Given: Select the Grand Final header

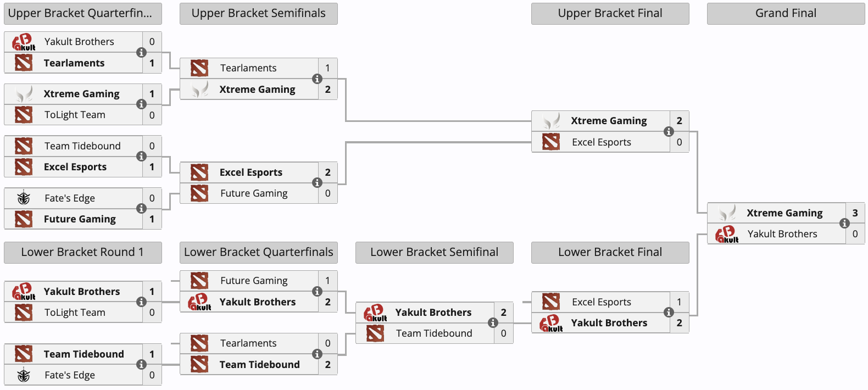Looking at the screenshot, I should 786,13.
